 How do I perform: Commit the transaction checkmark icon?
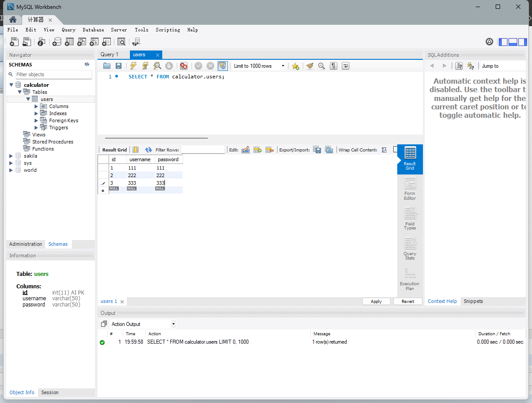coord(198,66)
